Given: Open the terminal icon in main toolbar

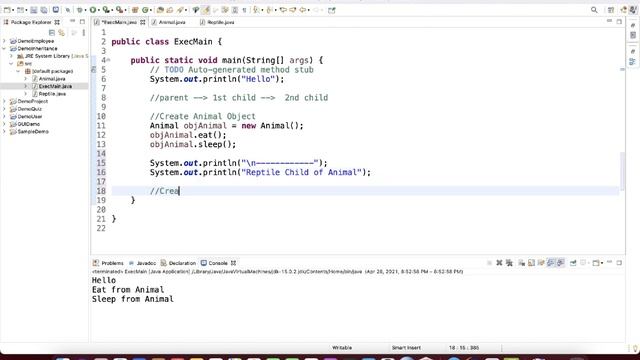Looking at the screenshot, I should coord(56,10).
